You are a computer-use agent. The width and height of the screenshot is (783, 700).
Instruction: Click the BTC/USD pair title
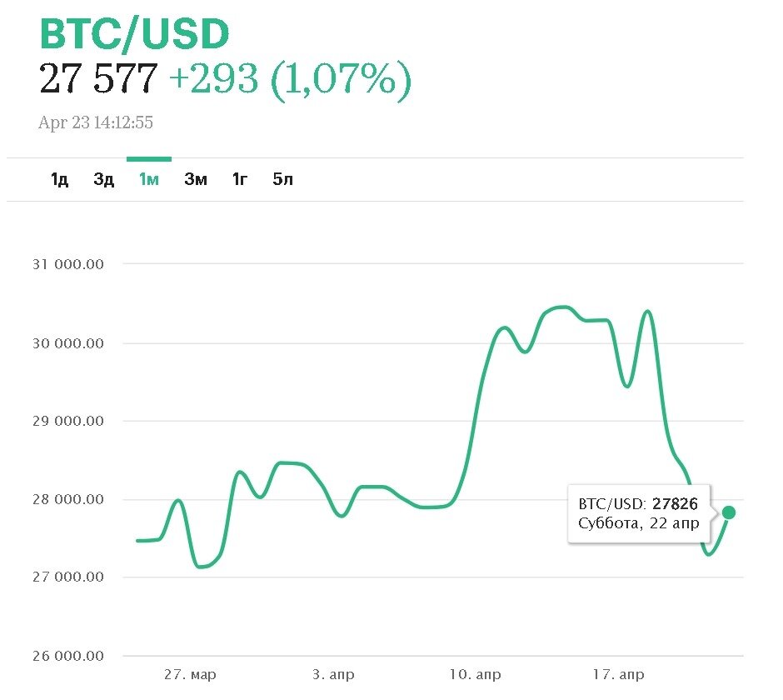point(134,34)
